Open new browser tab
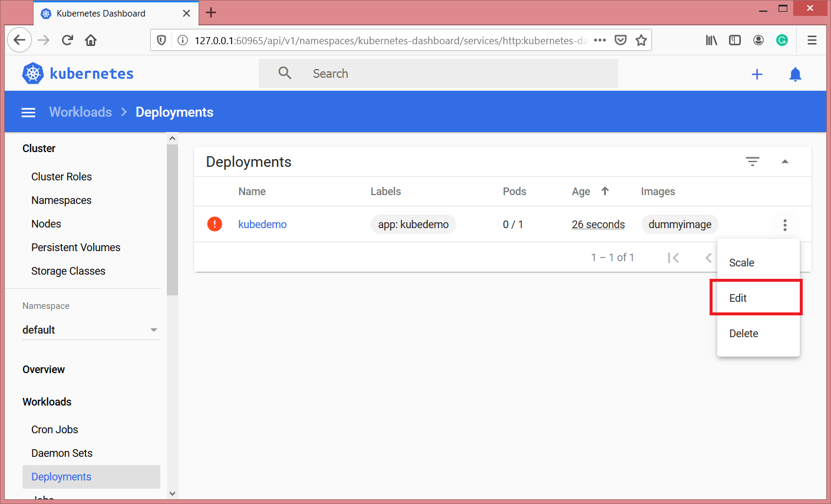 211,12
